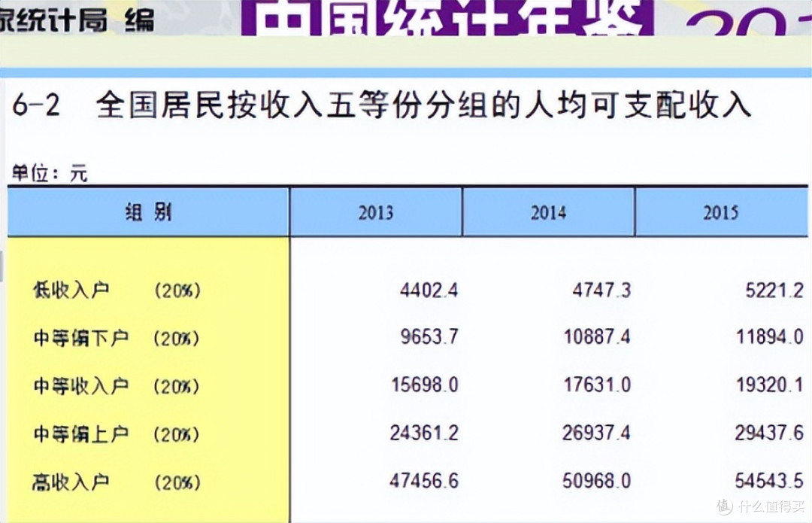
Task: Click the value 19320.1
Action: tap(770, 385)
